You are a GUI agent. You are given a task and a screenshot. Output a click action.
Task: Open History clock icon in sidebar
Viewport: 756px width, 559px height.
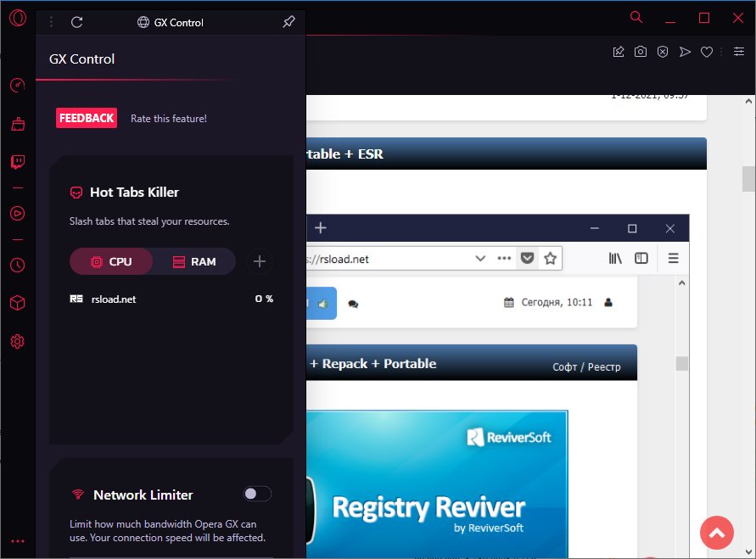[18, 265]
